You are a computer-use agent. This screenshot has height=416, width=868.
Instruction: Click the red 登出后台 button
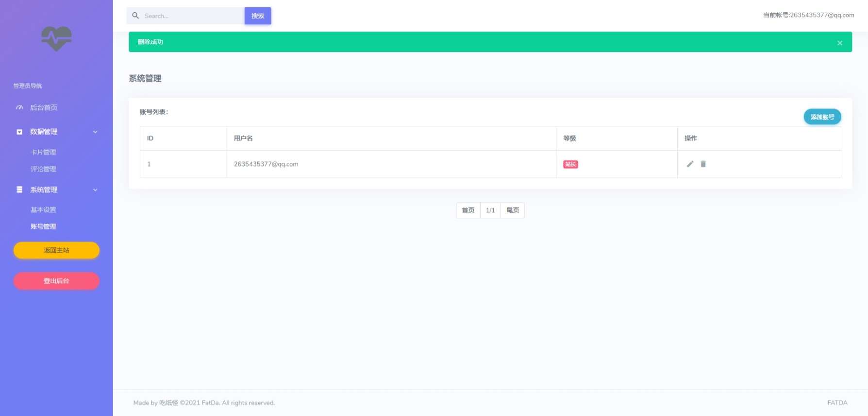point(56,281)
